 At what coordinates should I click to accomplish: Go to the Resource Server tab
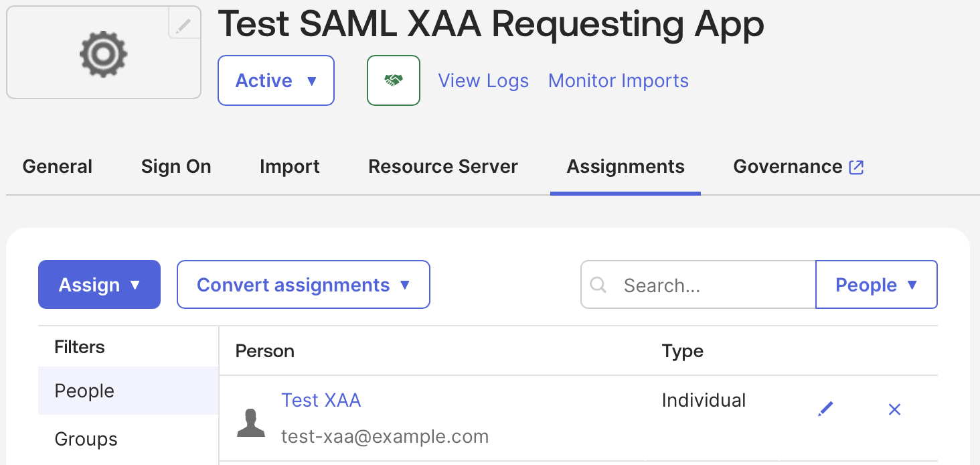click(x=443, y=167)
